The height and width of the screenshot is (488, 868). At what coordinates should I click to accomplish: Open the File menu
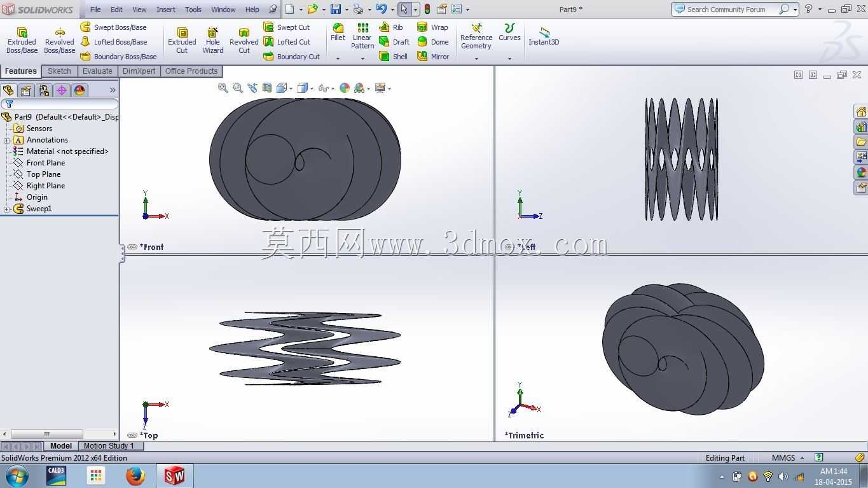tap(95, 10)
